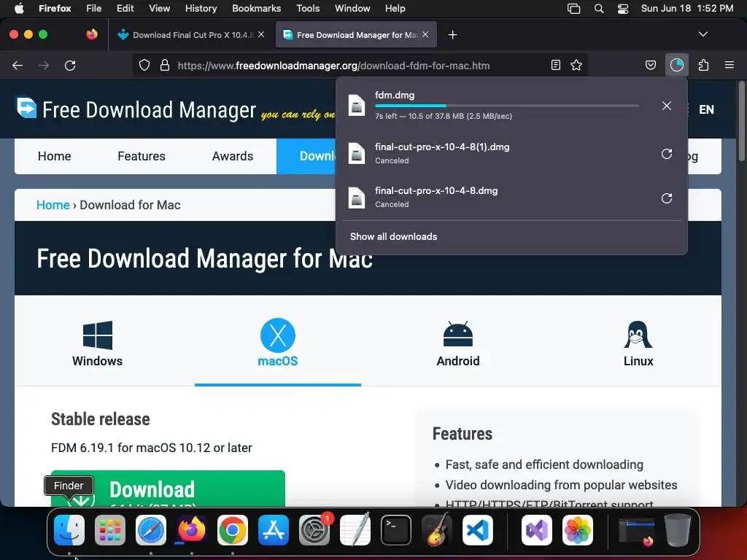Open GarageBand from the dock
The height and width of the screenshot is (560, 747).
pyautogui.click(x=437, y=529)
